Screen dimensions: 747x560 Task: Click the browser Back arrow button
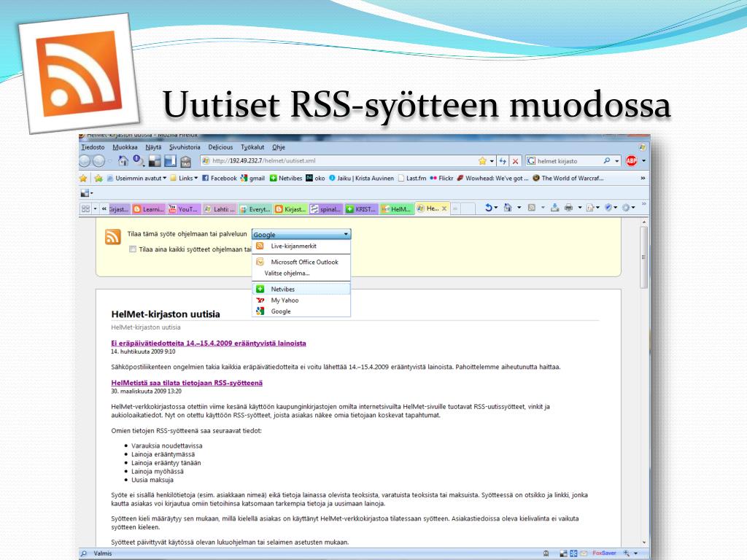click(x=85, y=161)
